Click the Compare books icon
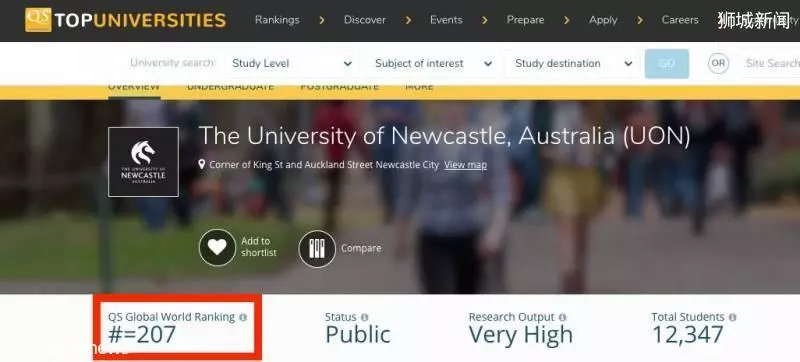 317,249
